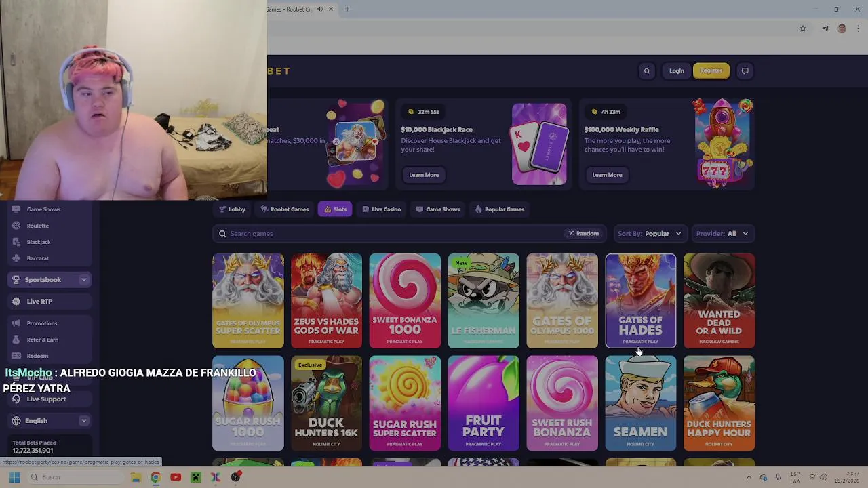This screenshot has width=868, height=488.
Task: Open Duck Hunters 16K game
Action: (326, 403)
